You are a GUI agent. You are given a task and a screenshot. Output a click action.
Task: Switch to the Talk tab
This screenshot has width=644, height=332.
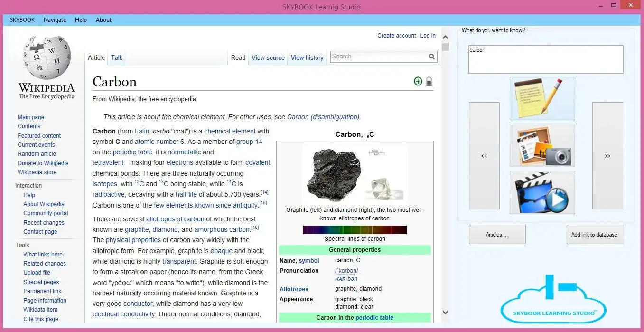(x=117, y=57)
